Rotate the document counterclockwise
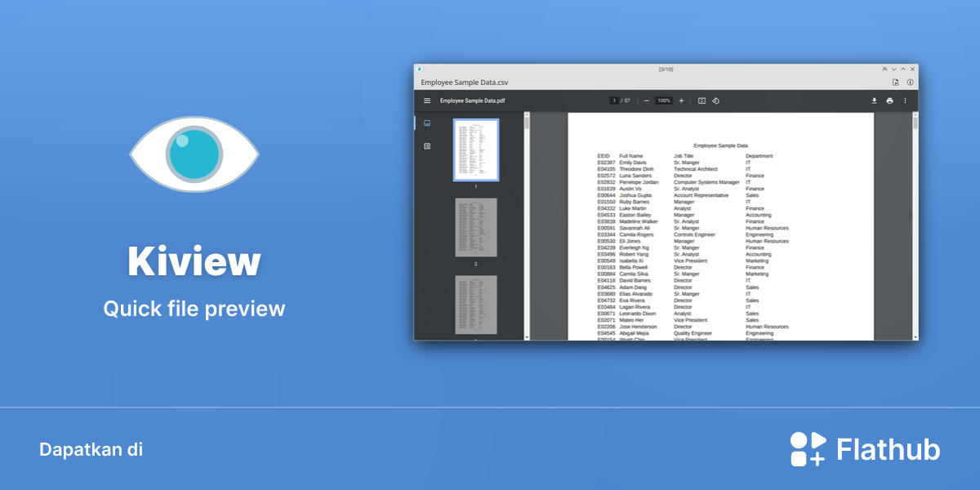 [x=715, y=100]
